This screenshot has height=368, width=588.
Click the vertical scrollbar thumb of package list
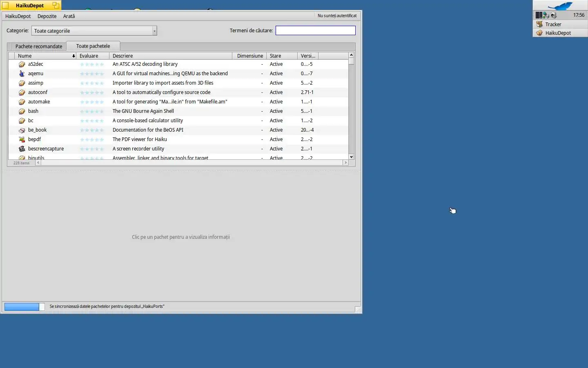[351, 61]
